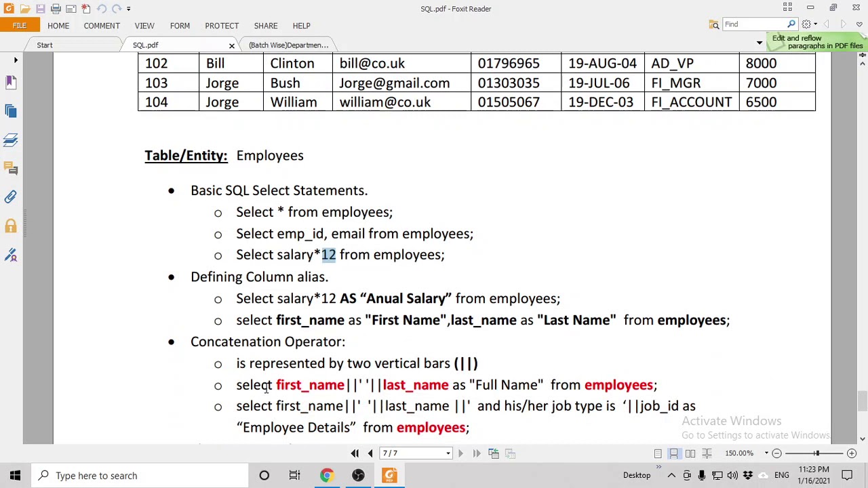Go to the previous page
Image resolution: width=868 pixels, height=488 pixels.
pyautogui.click(x=370, y=453)
